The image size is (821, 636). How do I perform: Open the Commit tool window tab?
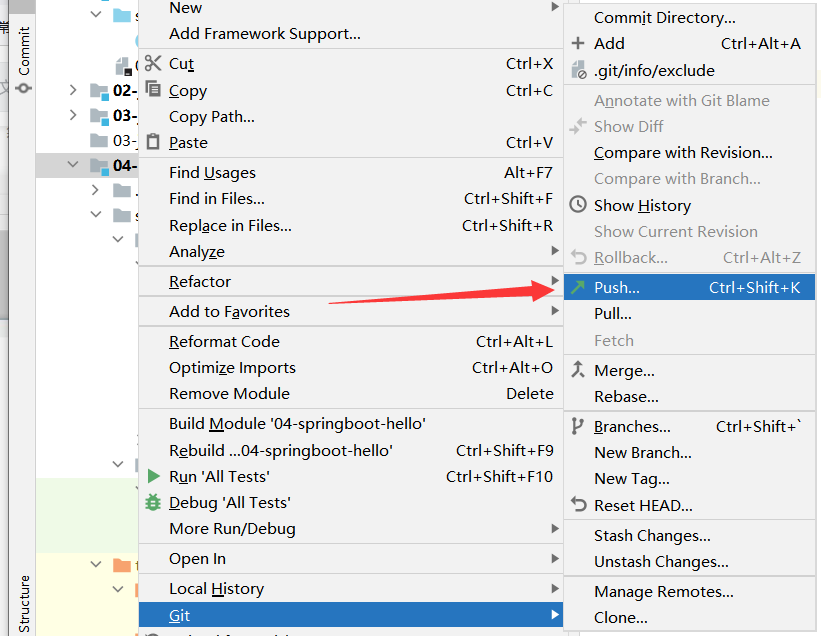coord(24,60)
